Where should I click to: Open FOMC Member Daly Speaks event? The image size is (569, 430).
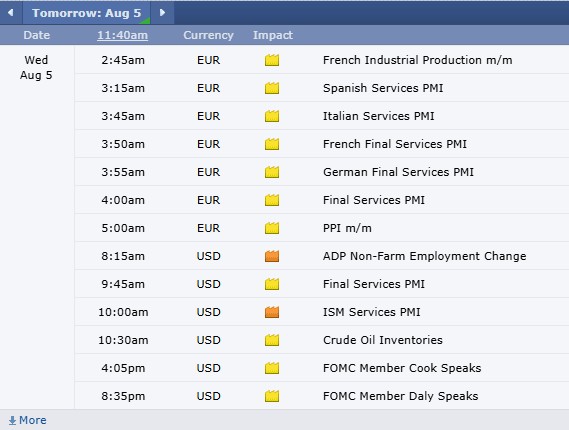coord(401,396)
